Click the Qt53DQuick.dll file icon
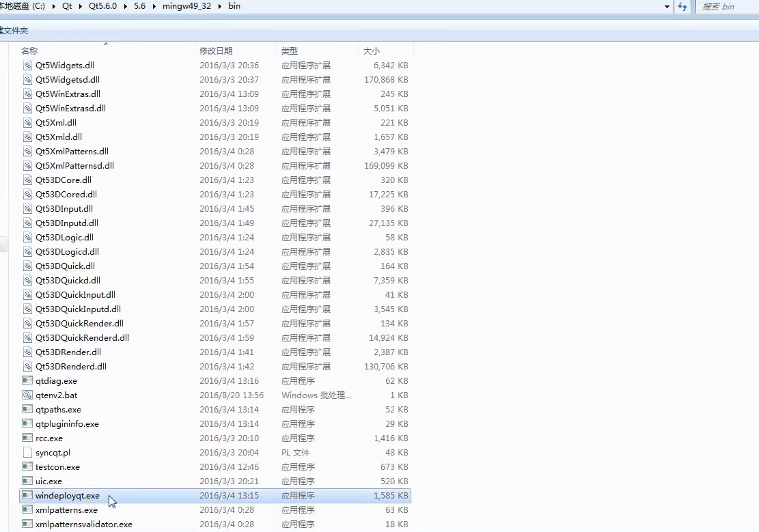Viewport: 759px width, 532px height. (27, 266)
